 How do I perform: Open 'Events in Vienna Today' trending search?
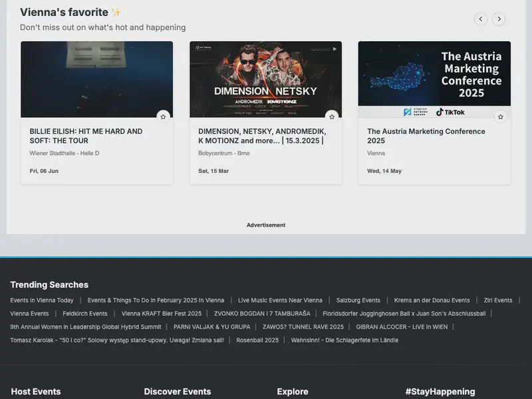point(42,301)
